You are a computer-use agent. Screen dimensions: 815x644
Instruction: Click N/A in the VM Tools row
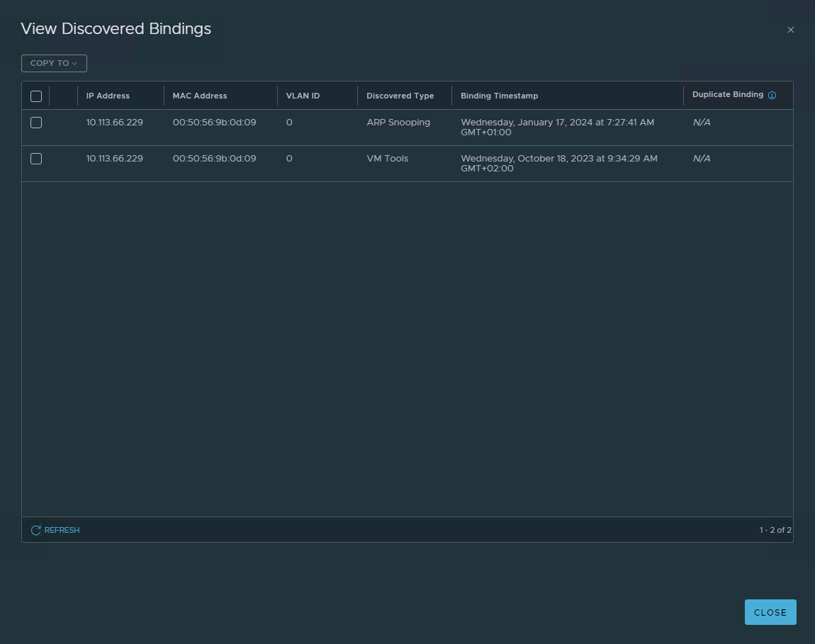tap(701, 159)
